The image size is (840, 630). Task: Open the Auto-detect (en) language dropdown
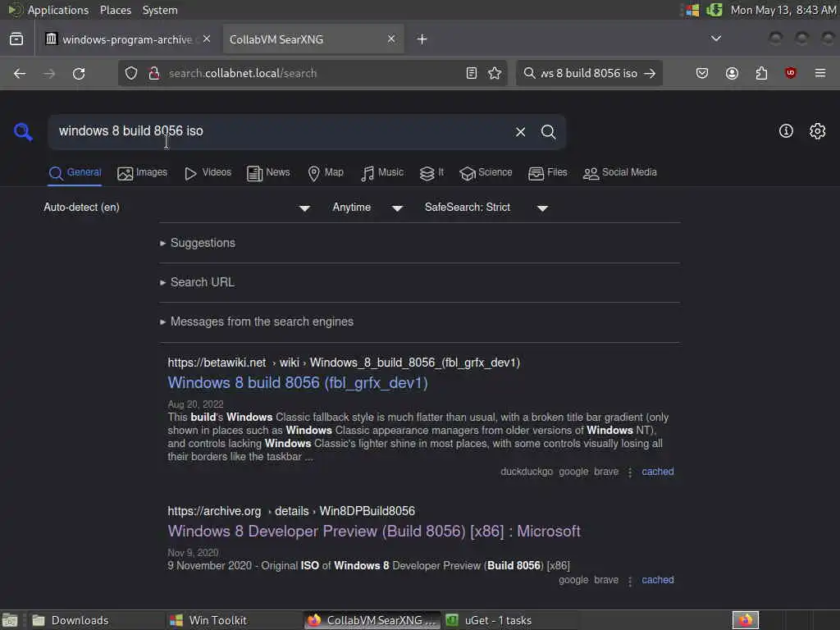177,208
